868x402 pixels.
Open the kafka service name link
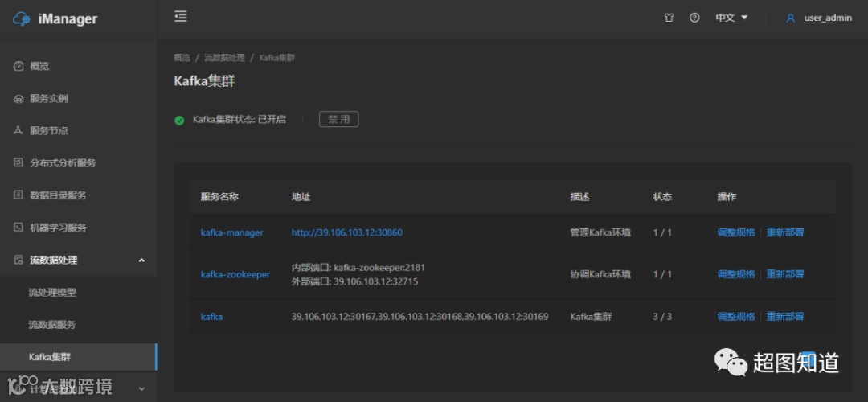(x=211, y=317)
